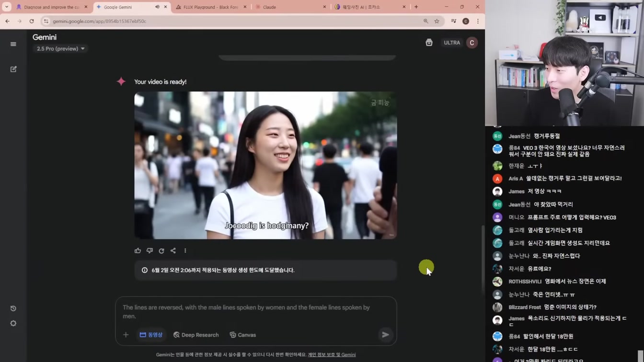Click the 'Your video is ready!' text

tap(161, 82)
